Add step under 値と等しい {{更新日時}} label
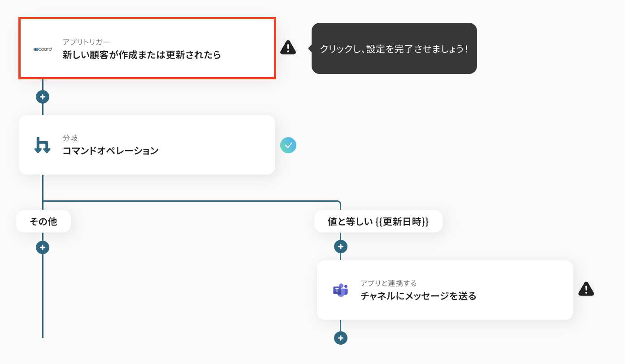The image size is (625, 364). (x=341, y=247)
